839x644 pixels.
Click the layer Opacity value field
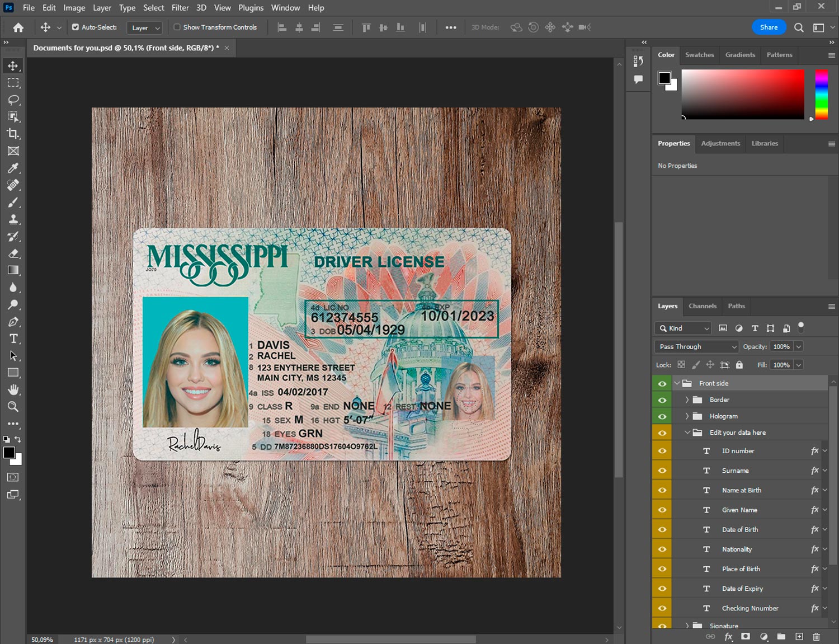pyautogui.click(x=781, y=347)
